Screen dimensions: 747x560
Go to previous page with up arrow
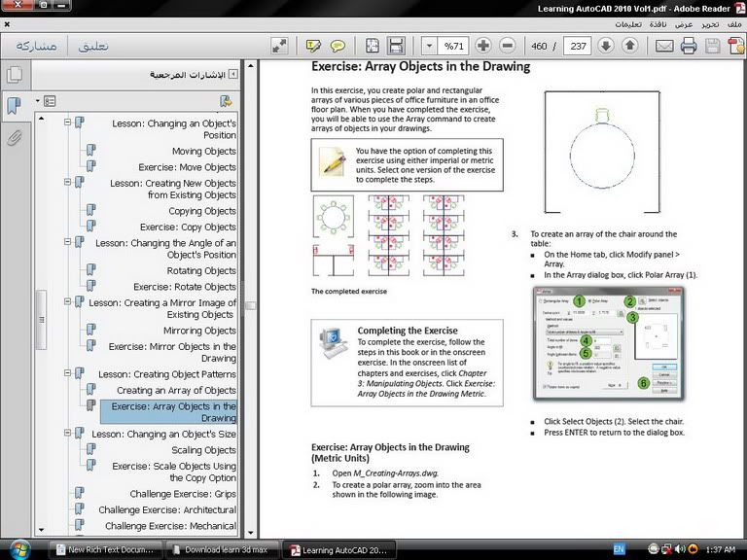[x=630, y=46]
